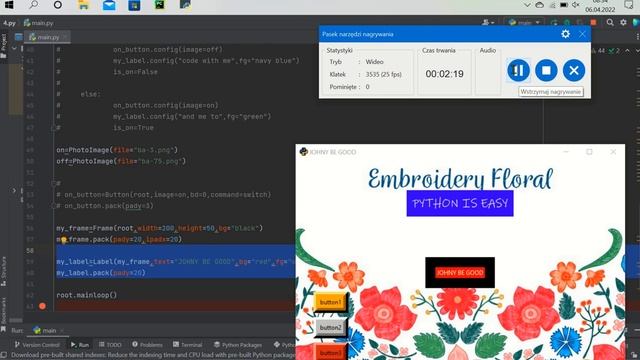Click the yellow intention bulb on line 57
This screenshot has height=360, width=640.
64,240
